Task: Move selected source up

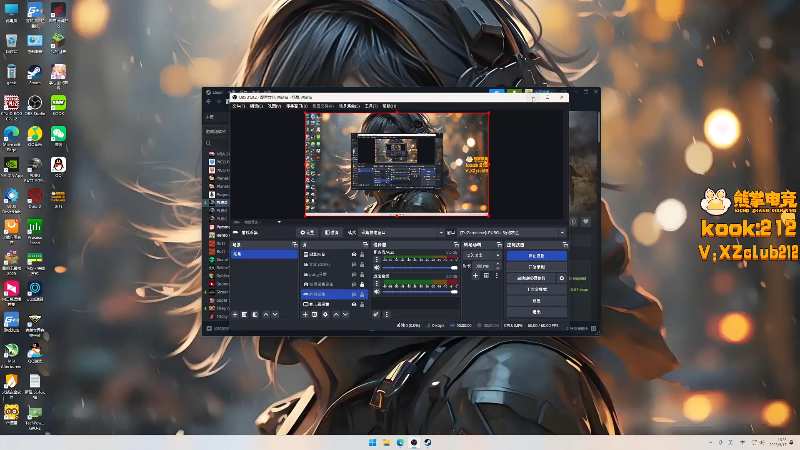Action: coord(336,314)
